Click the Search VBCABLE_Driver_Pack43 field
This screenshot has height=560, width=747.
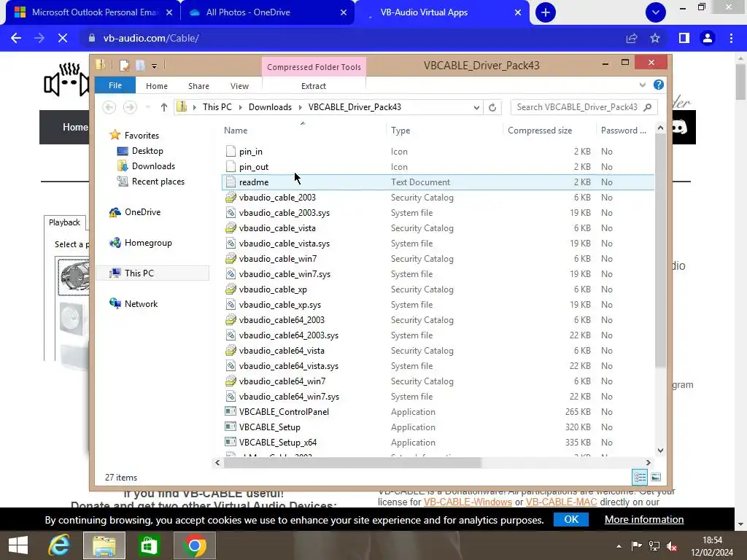pos(584,107)
